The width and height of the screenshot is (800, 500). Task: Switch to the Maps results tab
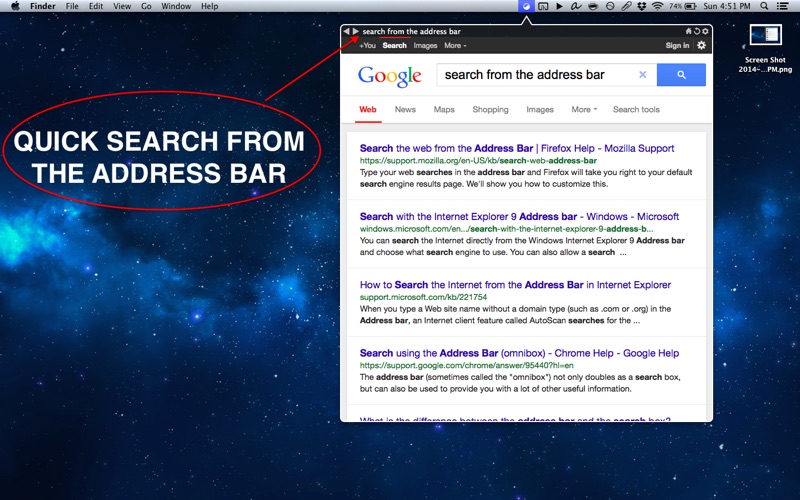[444, 109]
